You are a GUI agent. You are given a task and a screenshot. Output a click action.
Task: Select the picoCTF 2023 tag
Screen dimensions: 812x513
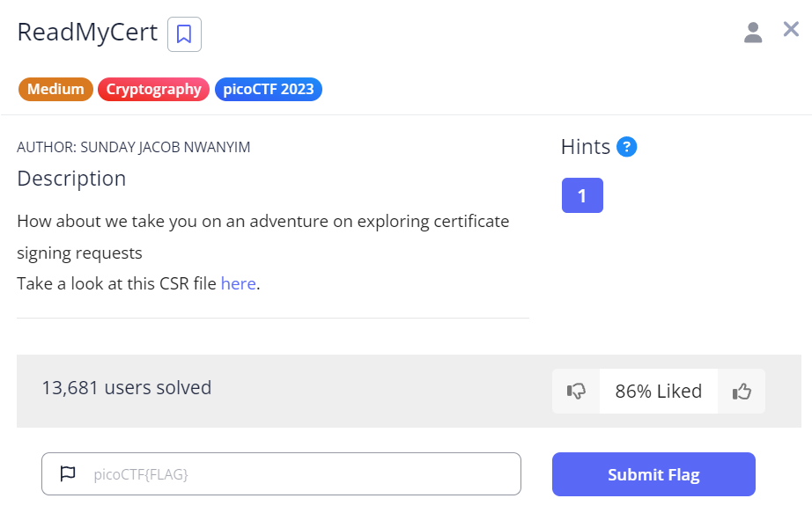(x=268, y=89)
